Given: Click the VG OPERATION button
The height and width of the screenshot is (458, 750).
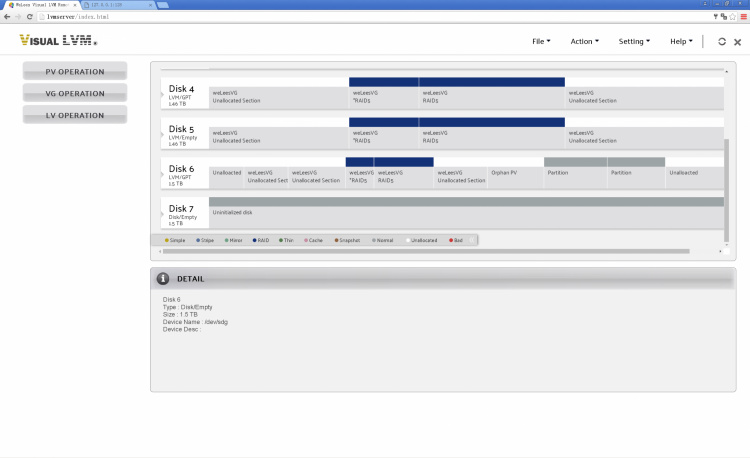Looking at the screenshot, I should click(x=75, y=93).
